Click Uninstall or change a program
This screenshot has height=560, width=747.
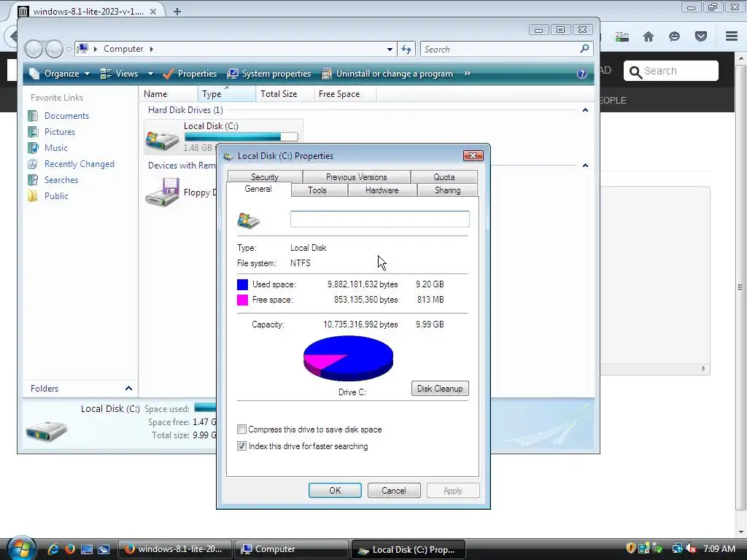pos(387,74)
